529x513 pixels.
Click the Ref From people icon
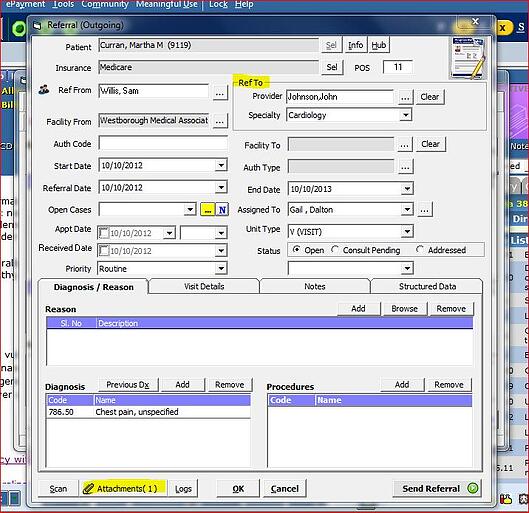click(x=44, y=90)
